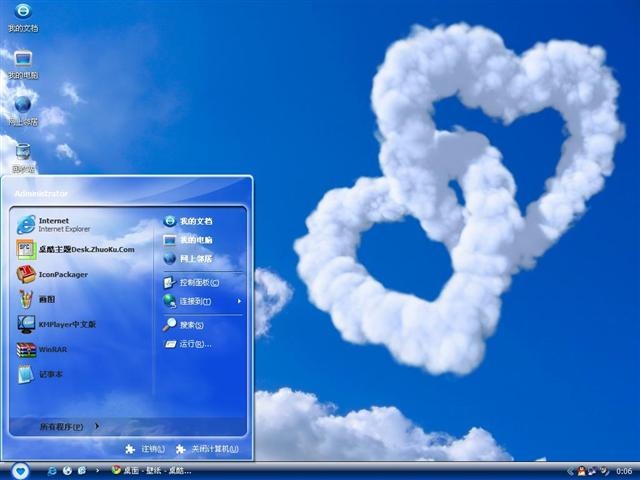The image size is (640, 480).
Task: Click 关闭计算机(U) shut down button
Action: coord(207,449)
